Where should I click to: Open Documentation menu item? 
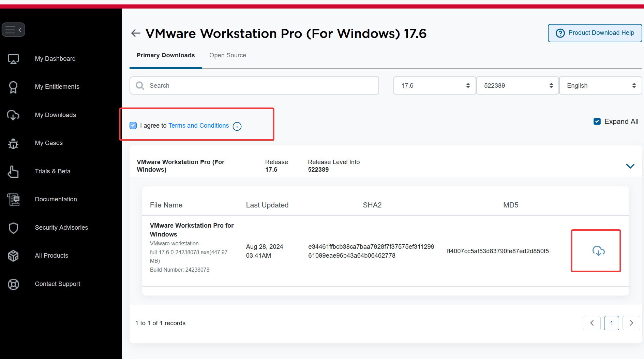coord(56,199)
